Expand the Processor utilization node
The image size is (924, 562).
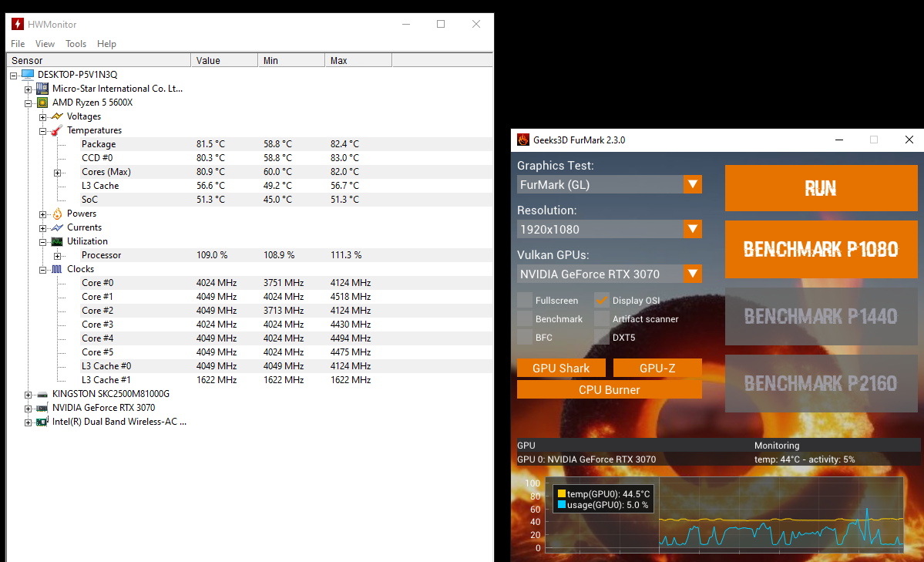[x=57, y=256]
